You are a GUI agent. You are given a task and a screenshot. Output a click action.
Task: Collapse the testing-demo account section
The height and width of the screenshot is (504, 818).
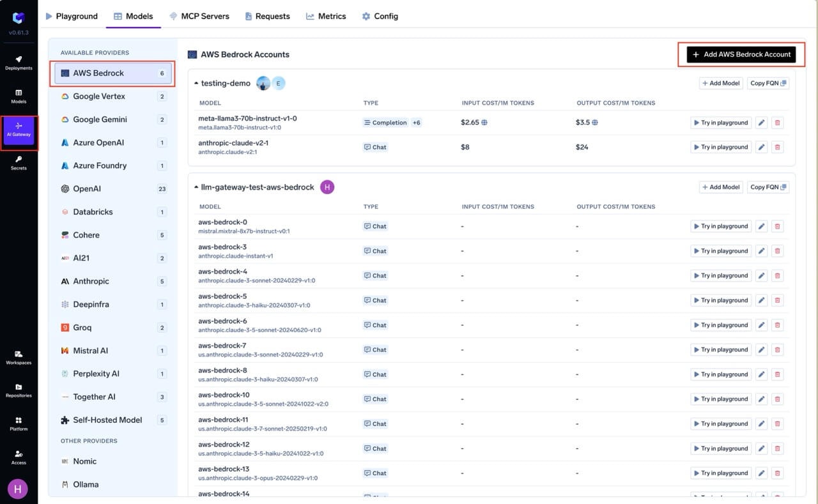tap(197, 83)
